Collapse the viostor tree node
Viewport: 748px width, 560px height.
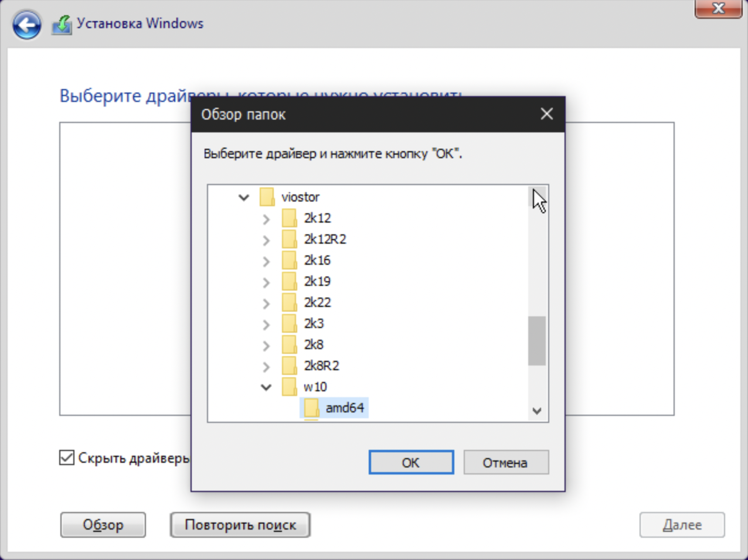pos(244,197)
